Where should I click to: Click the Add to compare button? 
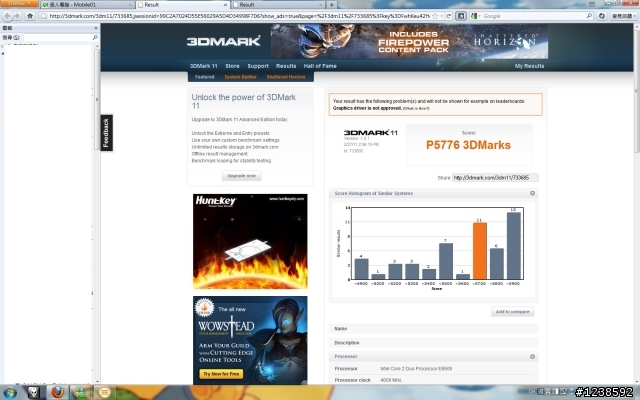512,311
